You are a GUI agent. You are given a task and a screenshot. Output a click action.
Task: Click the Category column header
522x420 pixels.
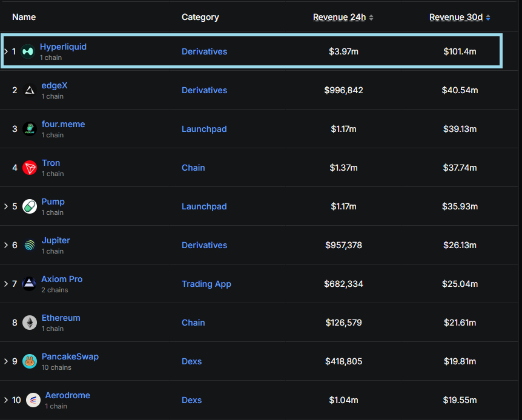tap(200, 18)
